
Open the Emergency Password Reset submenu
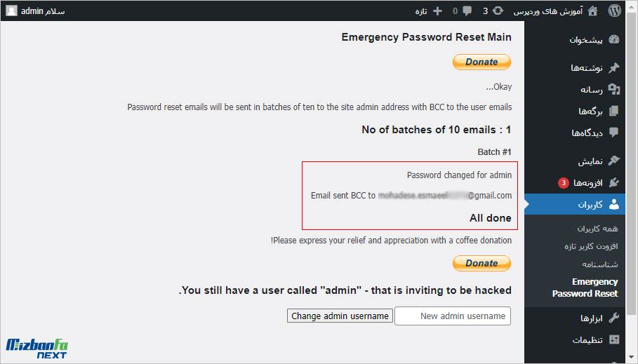[585, 288]
